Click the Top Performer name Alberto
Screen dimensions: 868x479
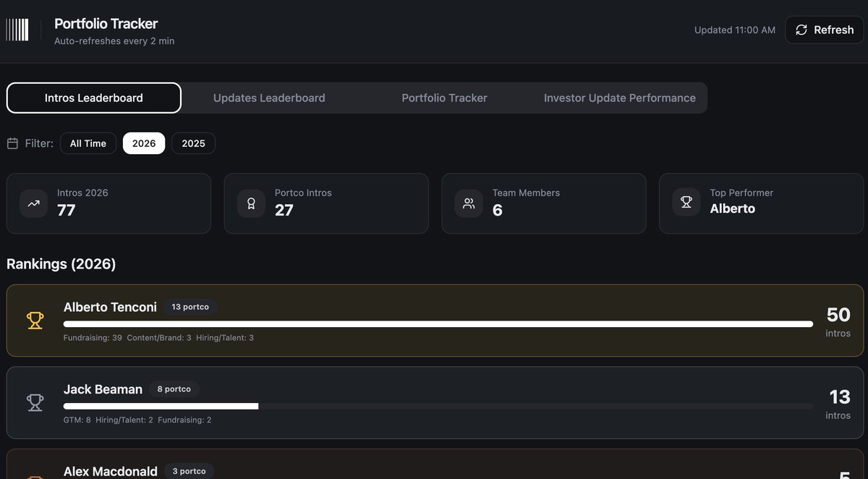point(733,208)
